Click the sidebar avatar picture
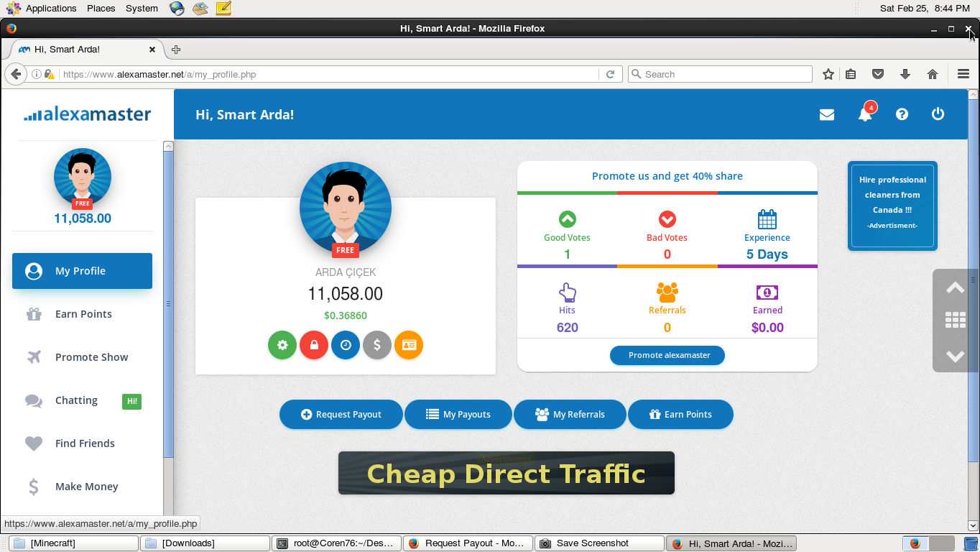980x552 pixels. point(83,177)
